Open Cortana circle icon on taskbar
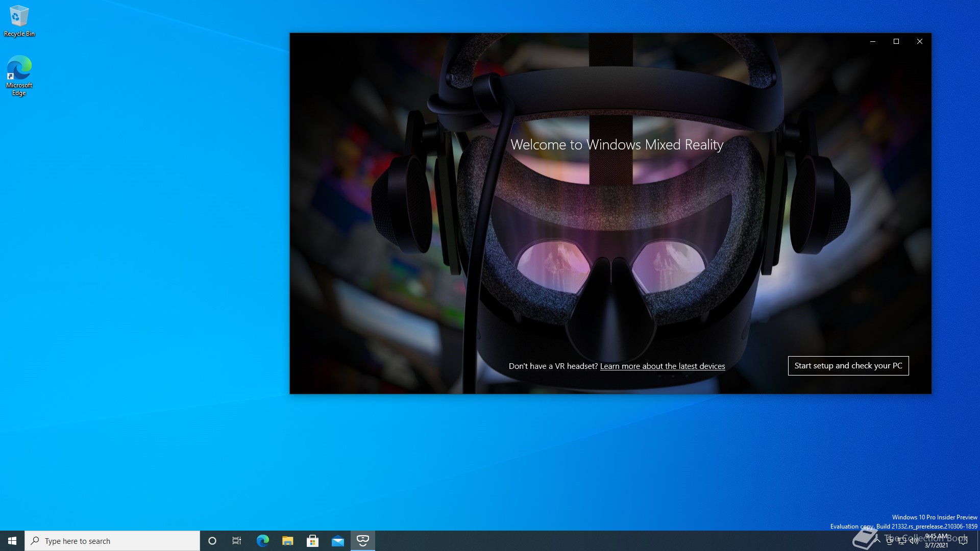 [212, 541]
